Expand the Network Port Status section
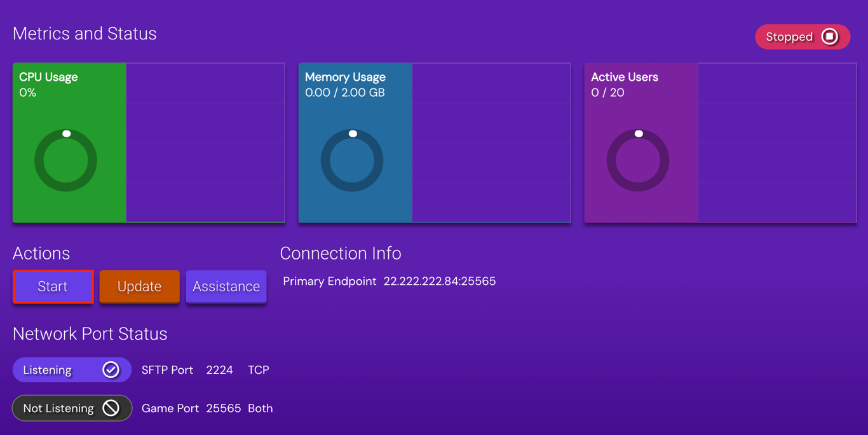The image size is (868, 435). (x=90, y=333)
